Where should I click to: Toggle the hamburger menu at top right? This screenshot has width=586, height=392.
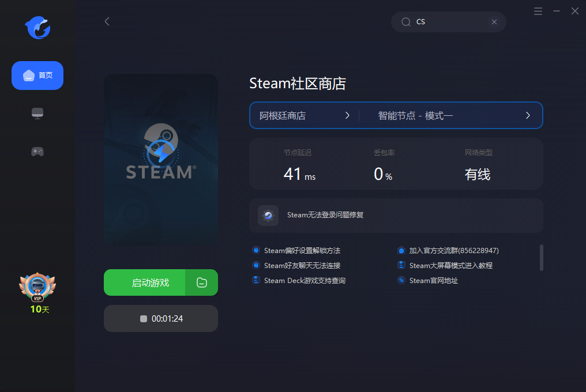pos(538,10)
